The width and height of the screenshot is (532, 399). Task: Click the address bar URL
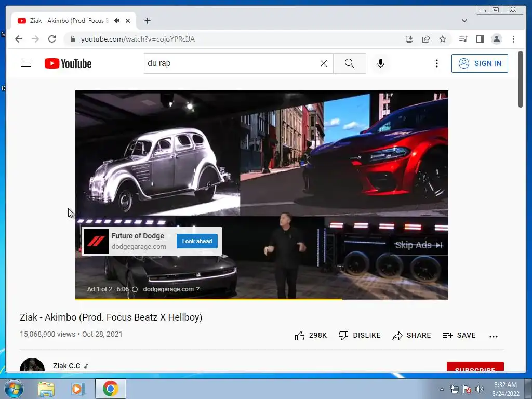point(138,39)
